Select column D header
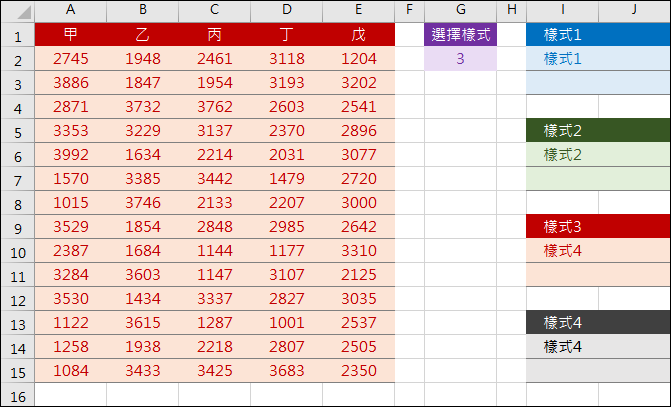The image size is (671, 407). [x=286, y=11]
